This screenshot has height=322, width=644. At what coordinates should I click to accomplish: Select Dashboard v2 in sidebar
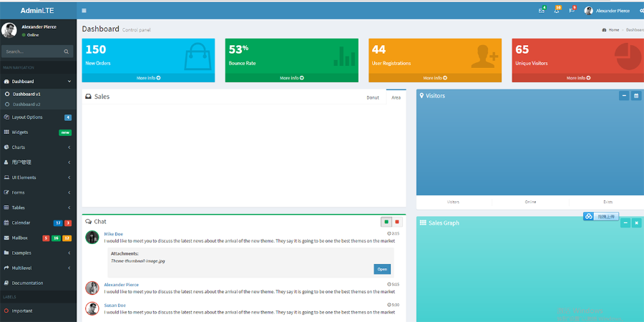pyautogui.click(x=26, y=104)
